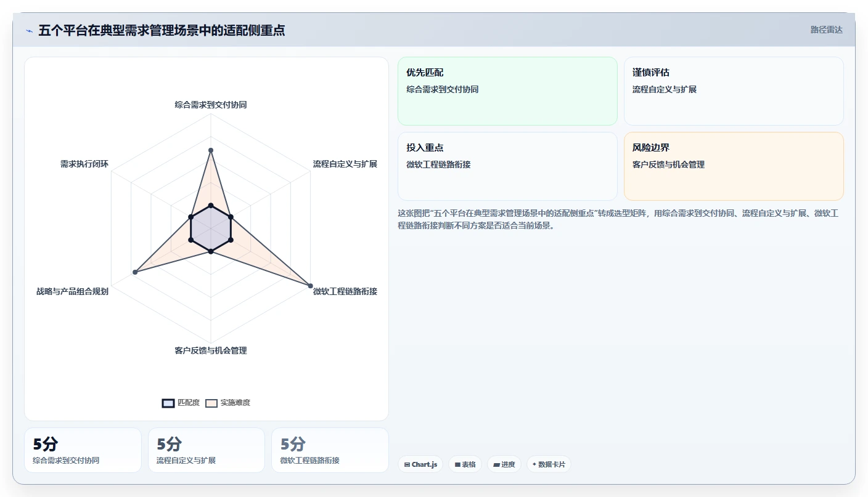
Task: Click the 5分 stat card for 流程自定义与扩展
Action: coord(207,450)
